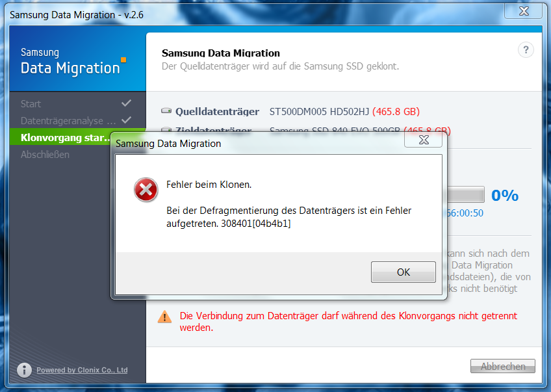The height and width of the screenshot is (392, 551).
Task: Click checkmark next to Datenträgeranalyse
Action: click(x=126, y=120)
